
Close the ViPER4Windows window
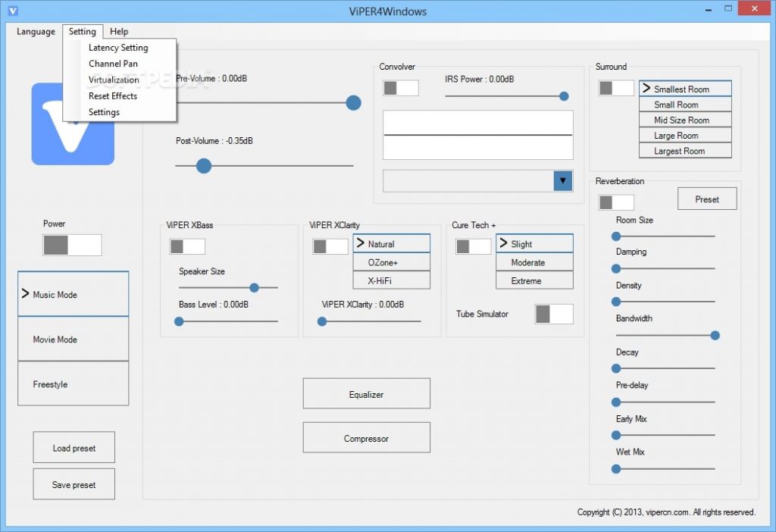tap(755, 8)
